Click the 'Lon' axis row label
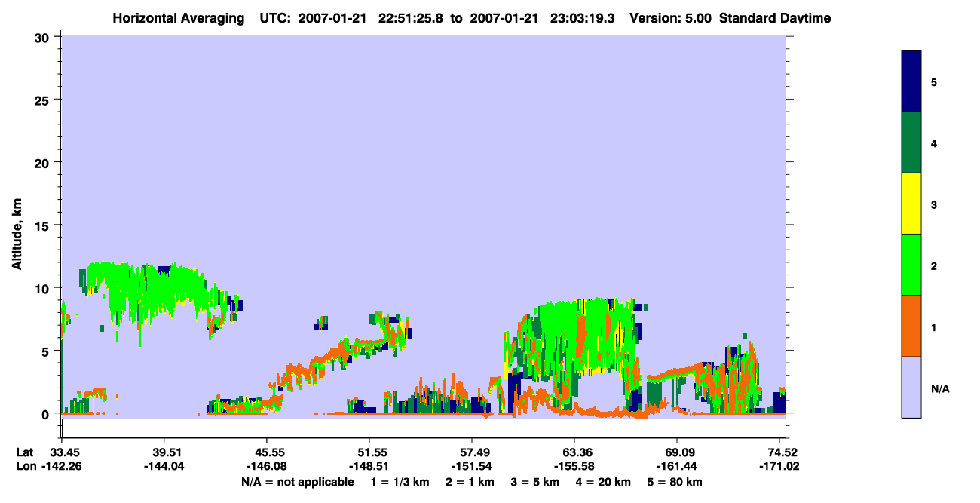This screenshot has height=503, width=980. (25, 466)
